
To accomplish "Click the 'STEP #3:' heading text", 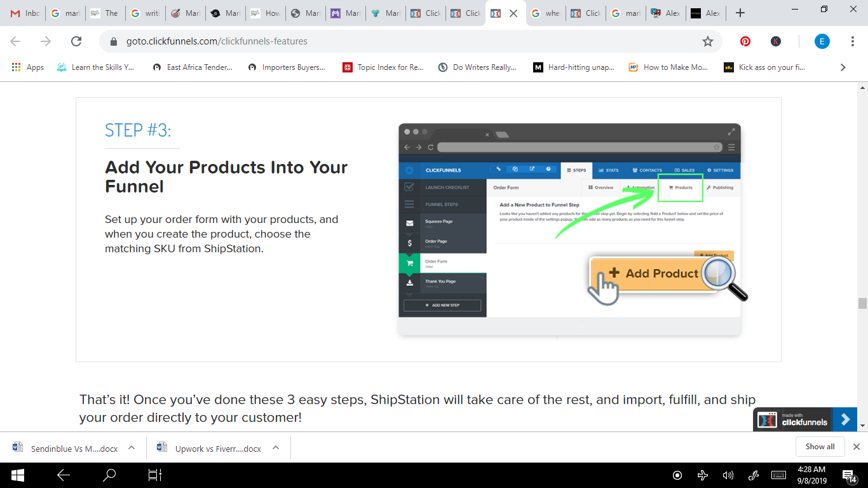I will tap(138, 130).
